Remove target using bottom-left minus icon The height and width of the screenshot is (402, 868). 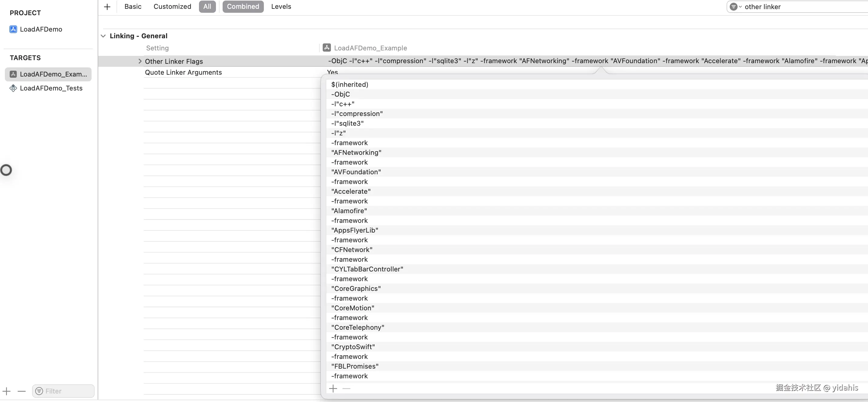(x=22, y=391)
